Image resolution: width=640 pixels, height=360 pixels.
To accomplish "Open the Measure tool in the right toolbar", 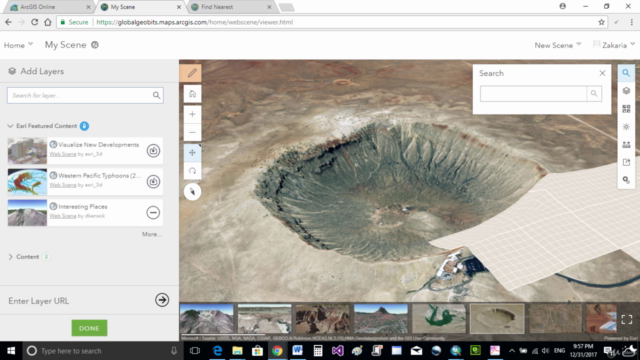I will (x=626, y=144).
